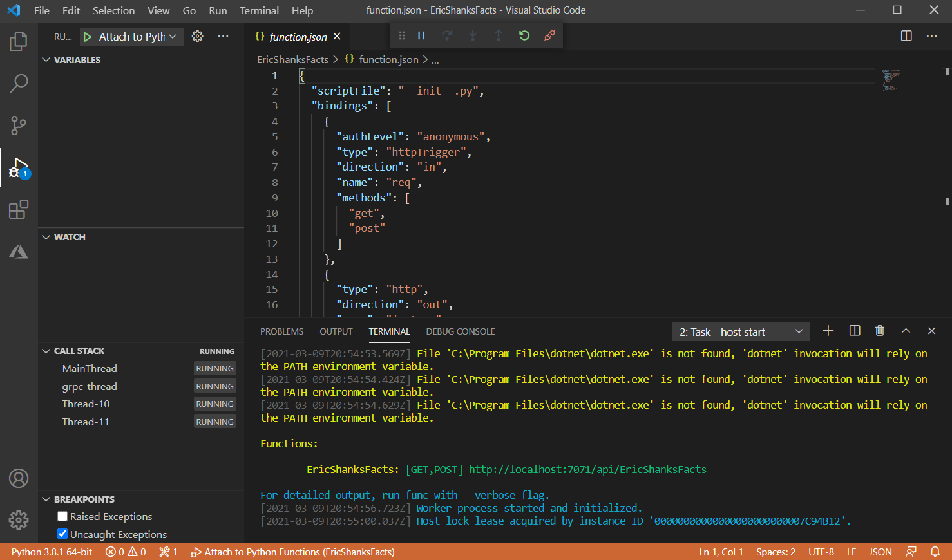The image size is (952, 560).
Task: Switch to the Debug Console tab
Action: pos(460,331)
